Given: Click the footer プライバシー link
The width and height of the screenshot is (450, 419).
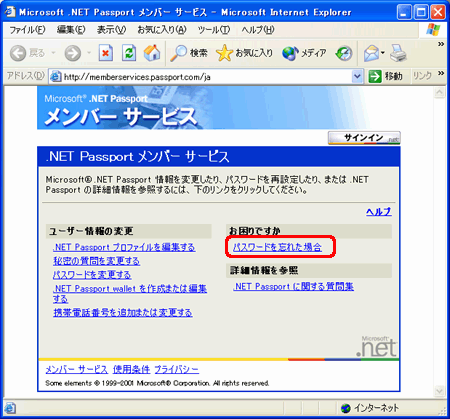Looking at the screenshot, I should click(x=177, y=369).
